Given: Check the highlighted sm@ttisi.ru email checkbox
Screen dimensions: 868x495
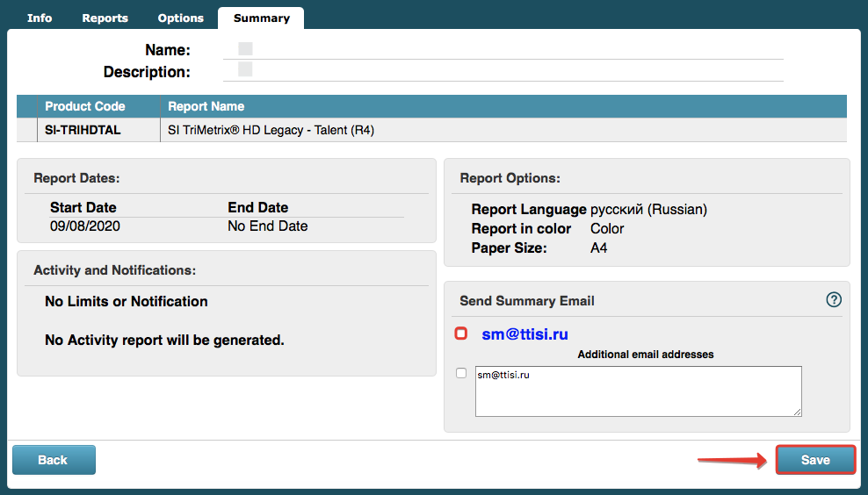Looking at the screenshot, I should click(x=461, y=333).
